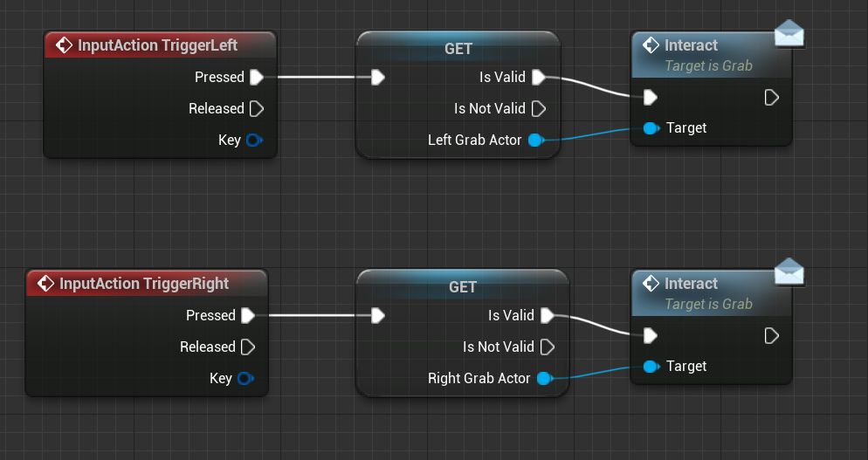Click input exec pin of bottom GET node

click(377, 316)
